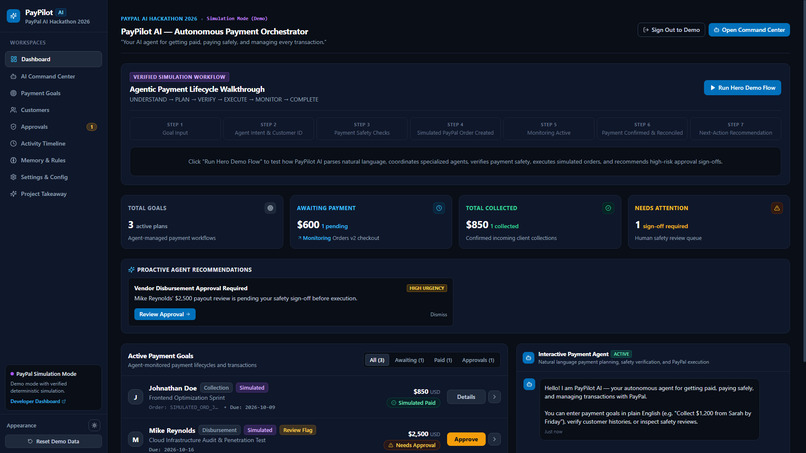Click Reset Demo Data button

53,441
